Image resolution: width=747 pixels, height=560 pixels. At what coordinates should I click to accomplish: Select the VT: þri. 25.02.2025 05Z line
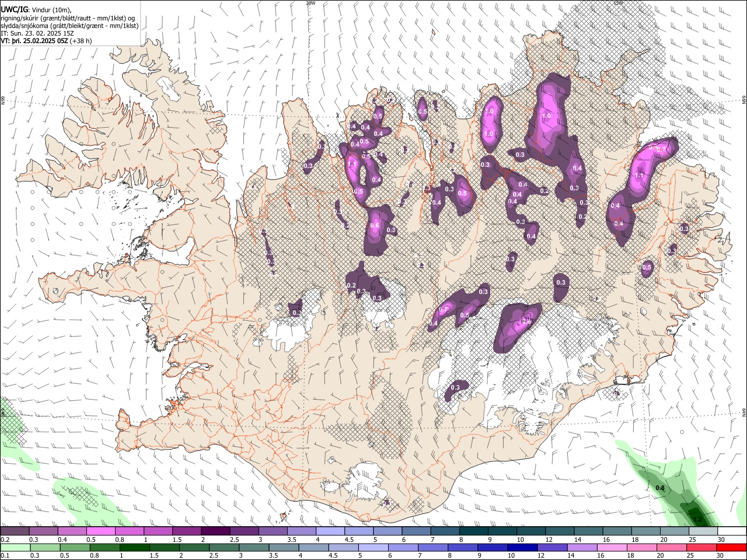point(46,41)
